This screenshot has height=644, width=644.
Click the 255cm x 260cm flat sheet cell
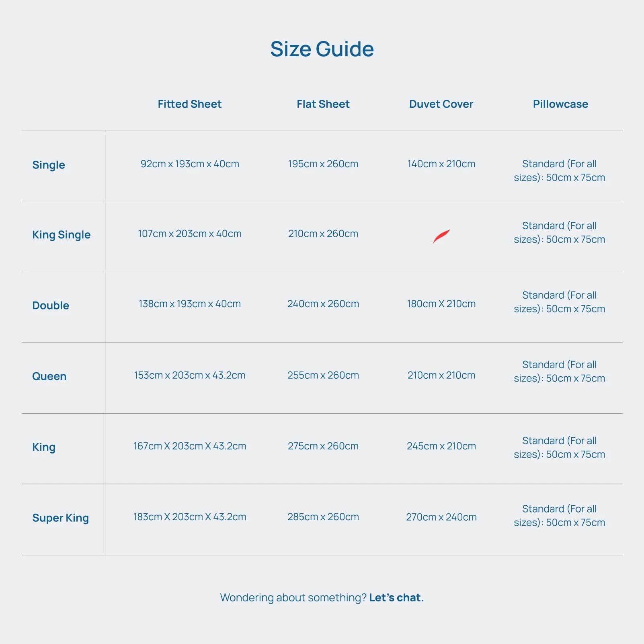323,375
